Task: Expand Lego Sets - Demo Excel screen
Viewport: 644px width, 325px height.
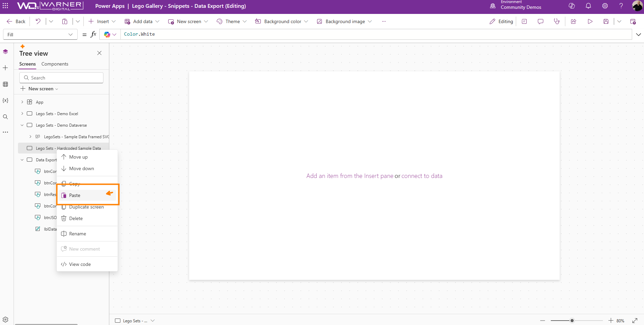Action: pos(22,113)
